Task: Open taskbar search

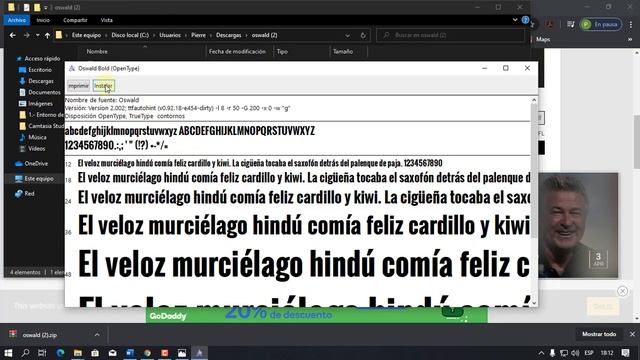Action: point(25,353)
